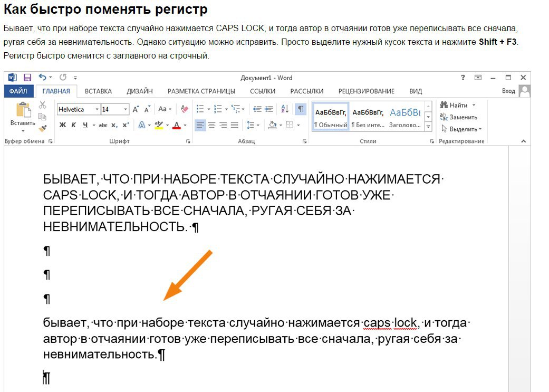The height and width of the screenshot is (392, 549).
Task: Center align the text
Action: (x=212, y=125)
